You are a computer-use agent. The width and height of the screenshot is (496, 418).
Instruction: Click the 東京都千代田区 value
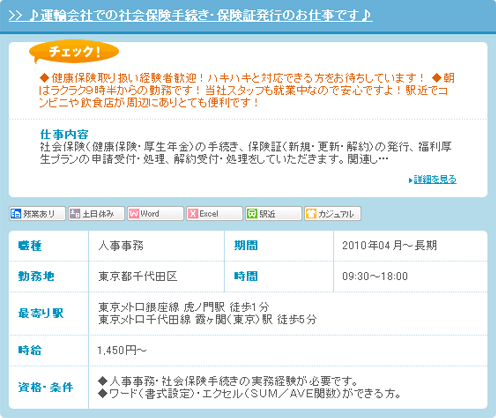pyautogui.click(x=137, y=276)
